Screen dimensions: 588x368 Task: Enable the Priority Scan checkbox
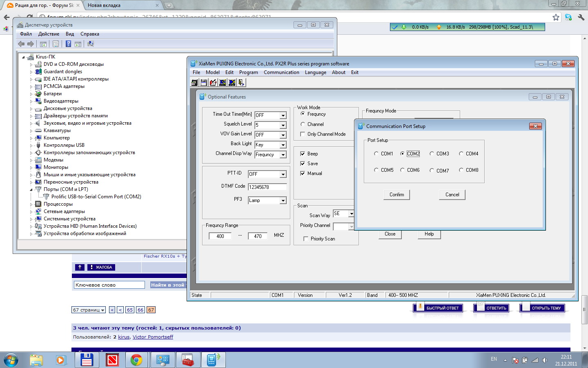pos(306,239)
